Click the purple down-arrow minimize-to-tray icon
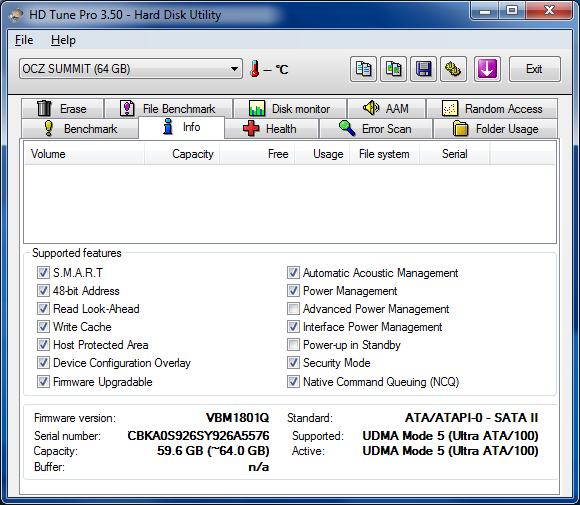The height and width of the screenshot is (505, 580). tap(487, 69)
